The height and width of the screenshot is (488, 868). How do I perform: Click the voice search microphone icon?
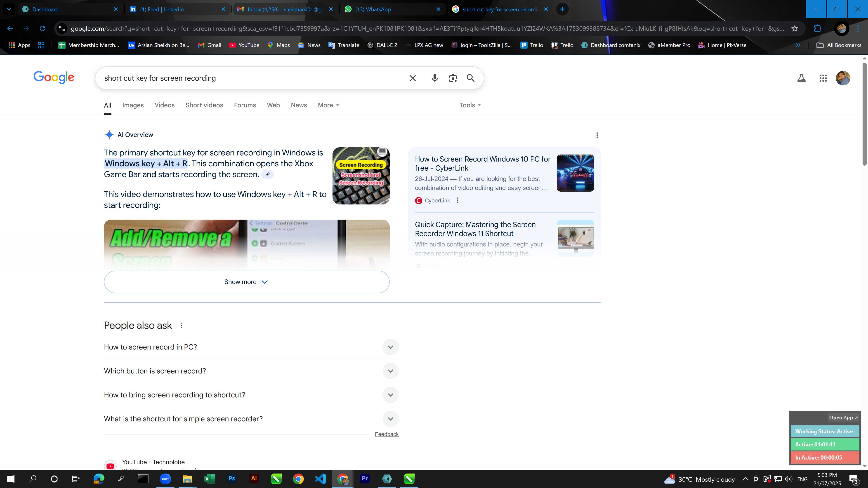tap(435, 78)
